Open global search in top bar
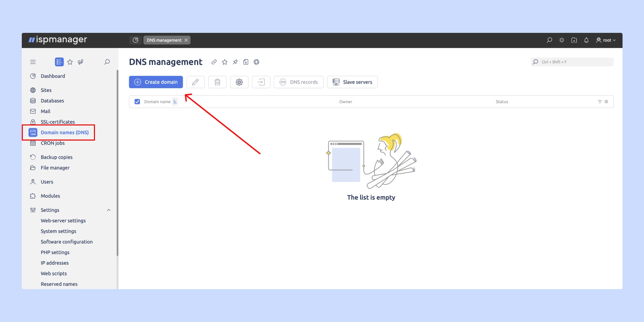The width and height of the screenshot is (644, 322). pyautogui.click(x=549, y=40)
